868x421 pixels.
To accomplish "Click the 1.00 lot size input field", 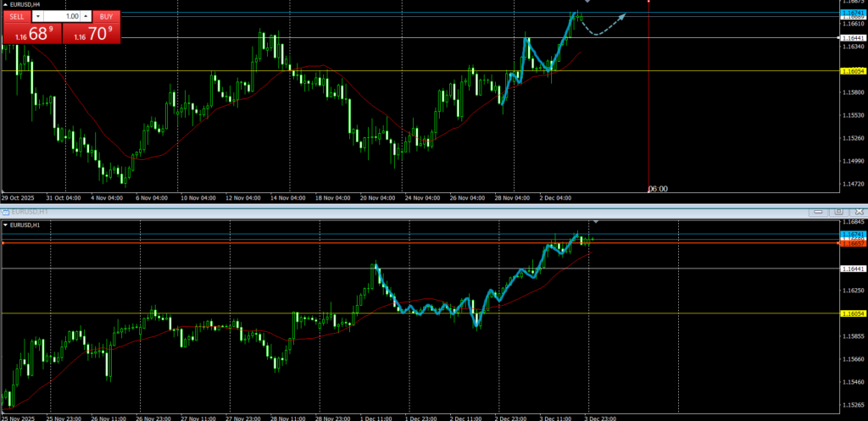I will (62, 16).
